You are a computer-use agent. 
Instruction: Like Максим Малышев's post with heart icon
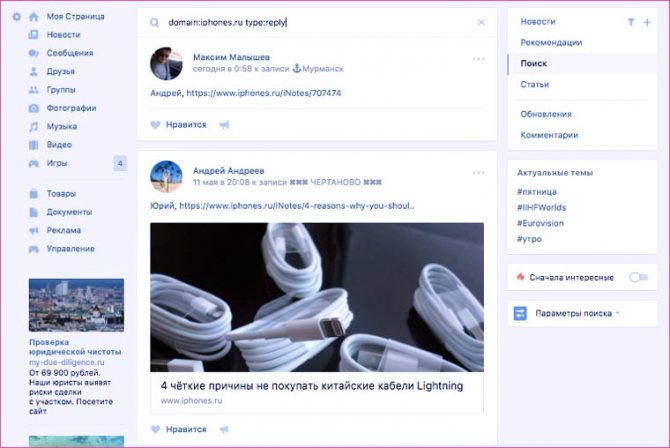[156, 125]
